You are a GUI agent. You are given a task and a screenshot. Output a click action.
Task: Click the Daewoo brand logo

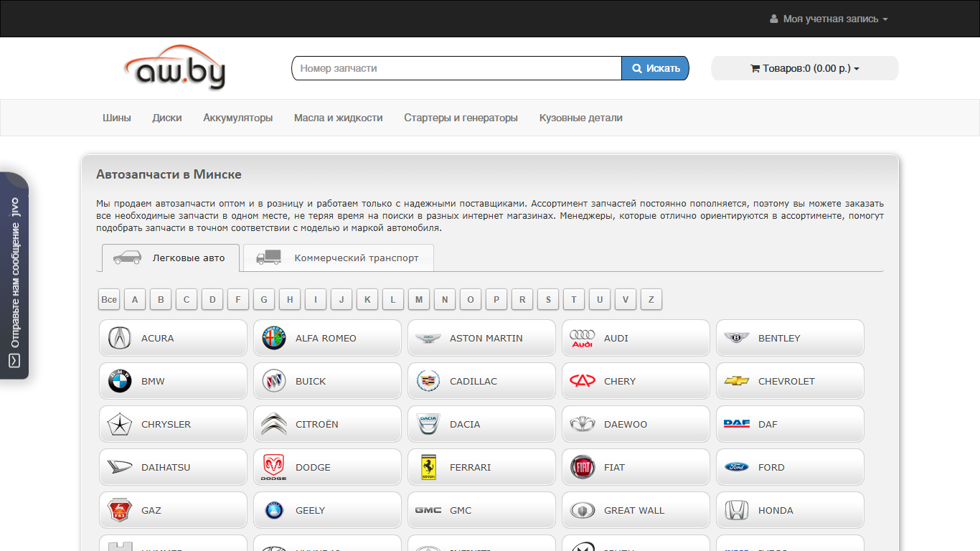coord(583,424)
